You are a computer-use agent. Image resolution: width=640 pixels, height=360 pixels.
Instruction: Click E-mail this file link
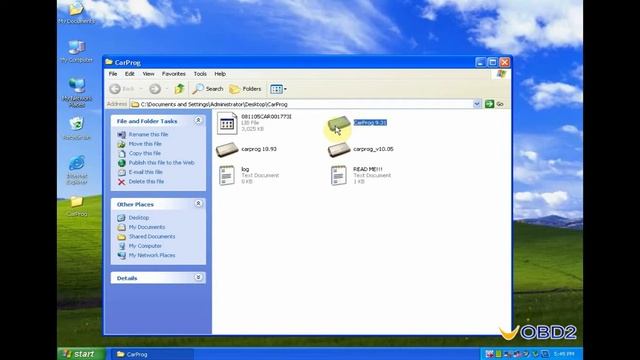[145, 172]
